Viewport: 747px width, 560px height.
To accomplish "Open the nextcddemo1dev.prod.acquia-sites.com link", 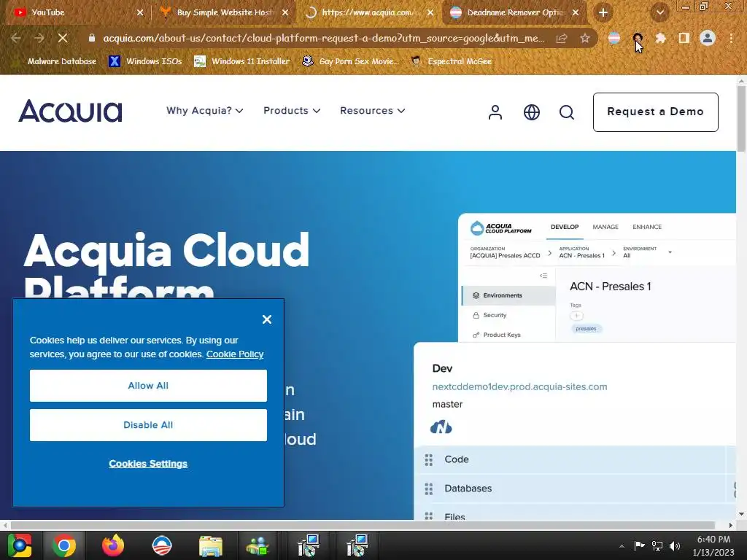I will tap(519, 386).
